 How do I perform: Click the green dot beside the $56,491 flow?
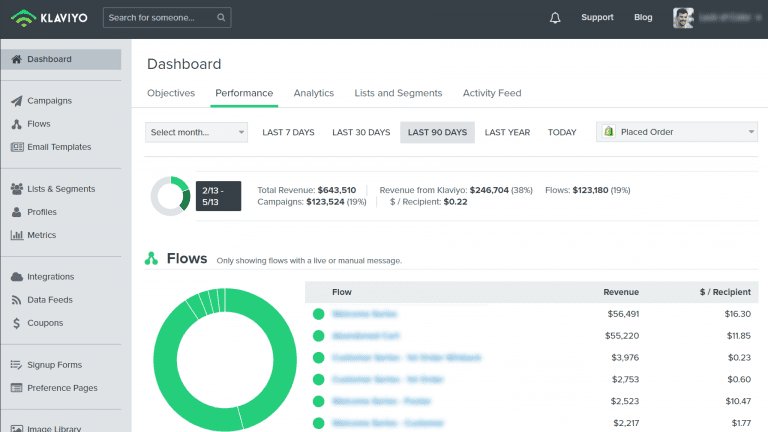[319, 313]
